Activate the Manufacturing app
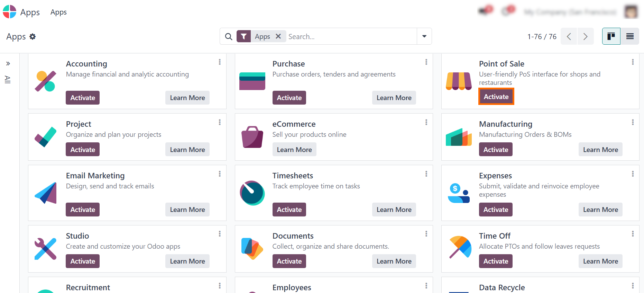This screenshot has width=644, height=293. pos(496,150)
